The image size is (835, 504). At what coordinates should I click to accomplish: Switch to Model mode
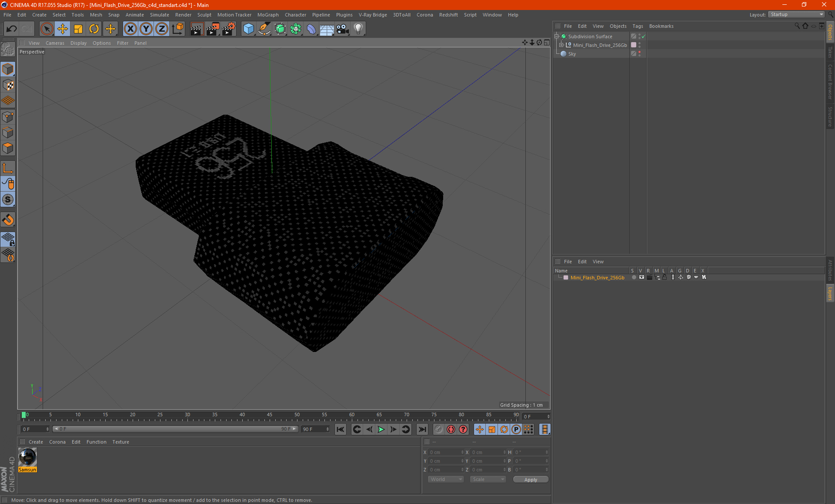click(x=8, y=70)
